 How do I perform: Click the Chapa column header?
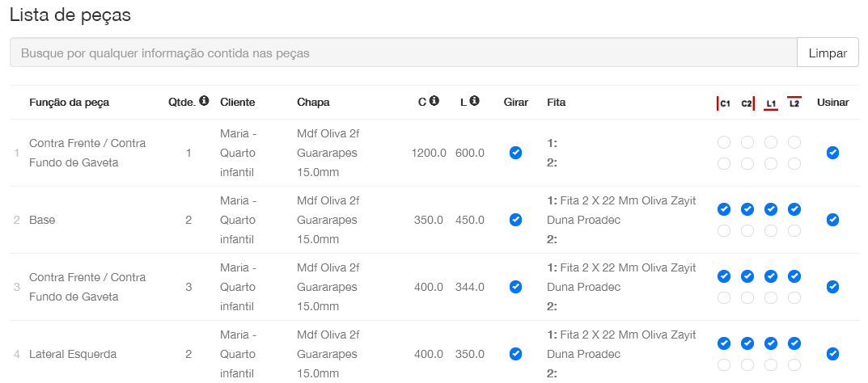click(x=313, y=103)
